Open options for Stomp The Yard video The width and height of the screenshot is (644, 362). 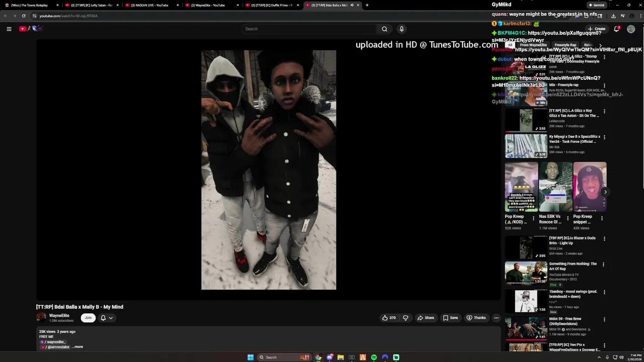point(604,57)
